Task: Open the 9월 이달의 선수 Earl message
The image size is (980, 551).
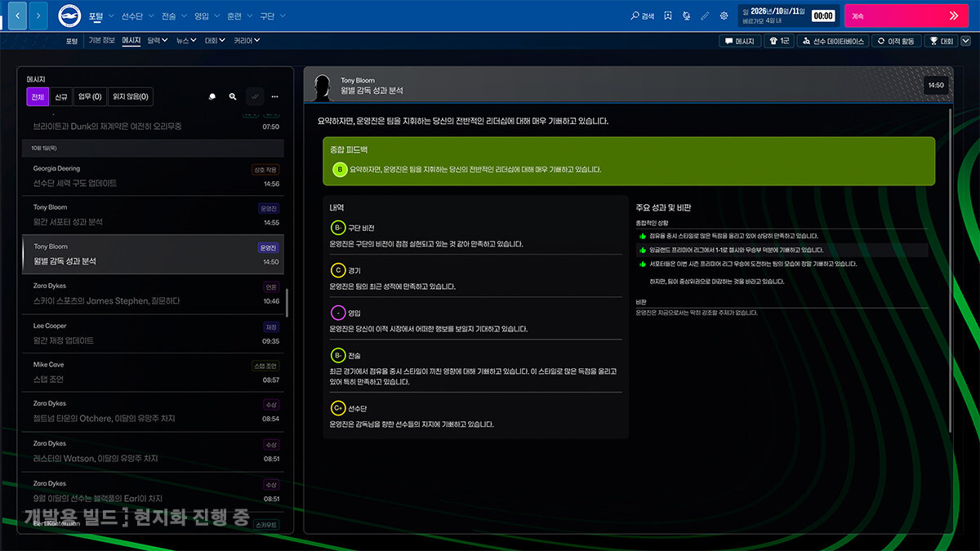Action: [x=154, y=491]
